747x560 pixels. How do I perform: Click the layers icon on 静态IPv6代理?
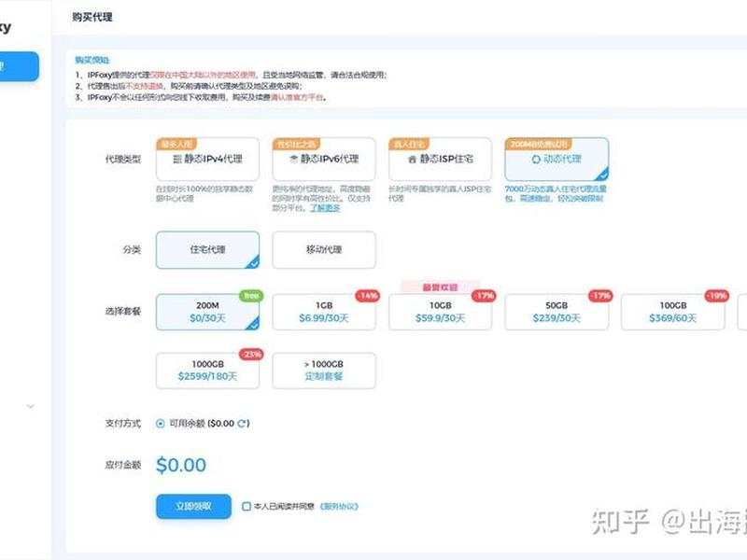(294, 159)
